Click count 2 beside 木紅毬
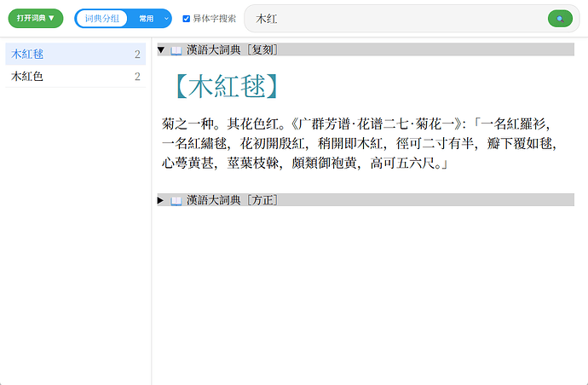 coord(137,55)
